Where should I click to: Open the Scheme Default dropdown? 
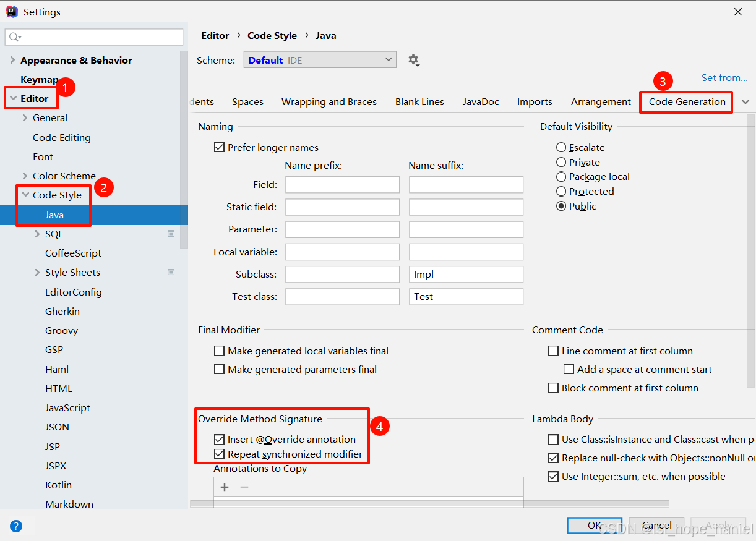(320, 60)
